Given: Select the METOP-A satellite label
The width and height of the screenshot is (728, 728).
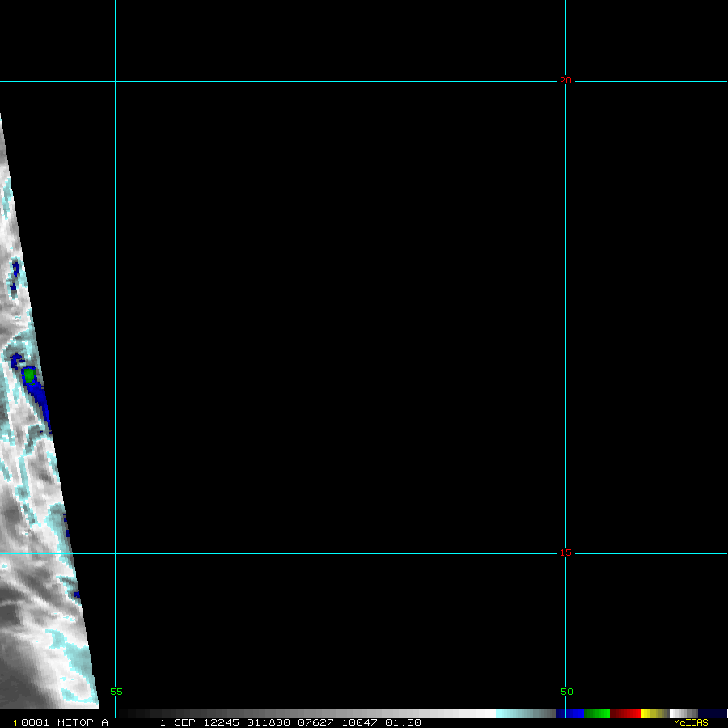Looking at the screenshot, I should click(83, 722).
